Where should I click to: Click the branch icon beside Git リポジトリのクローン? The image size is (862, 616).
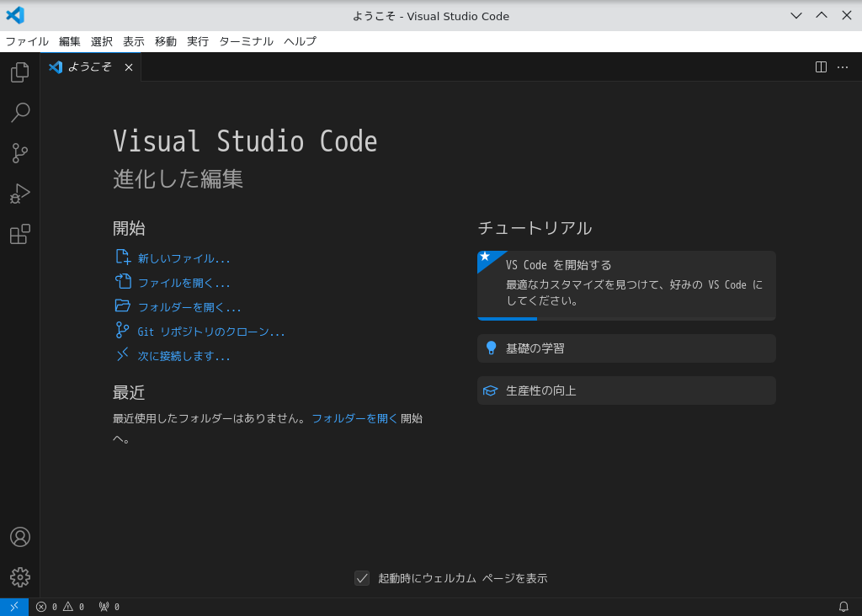tap(123, 330)
